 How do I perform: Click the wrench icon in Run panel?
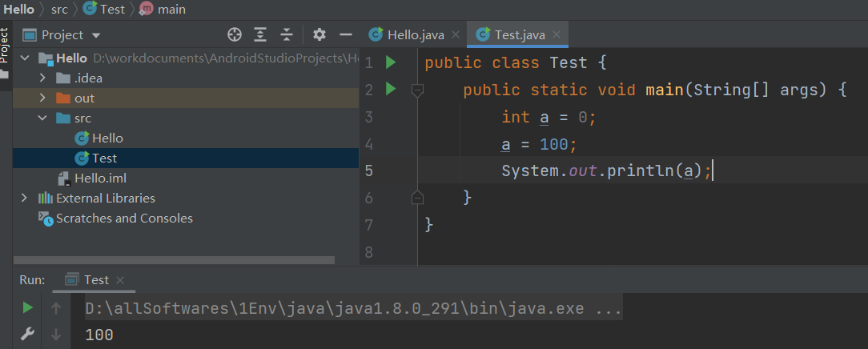(27, 334)
